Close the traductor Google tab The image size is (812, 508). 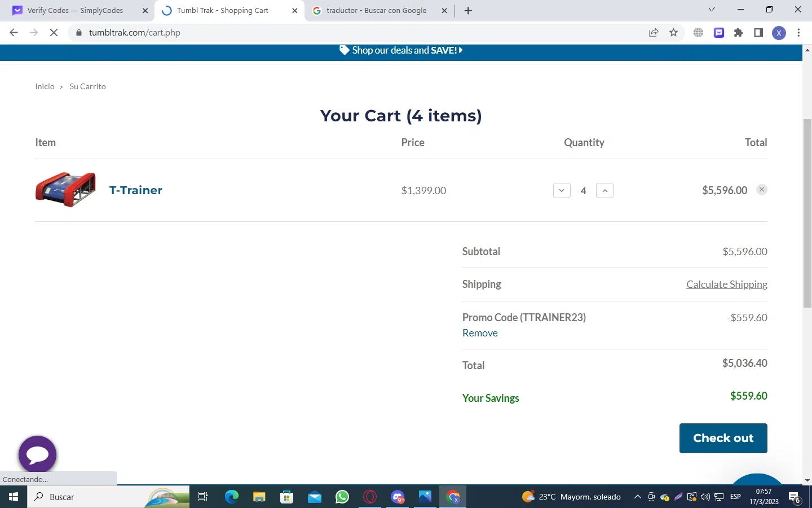click(x=444, y=11)
